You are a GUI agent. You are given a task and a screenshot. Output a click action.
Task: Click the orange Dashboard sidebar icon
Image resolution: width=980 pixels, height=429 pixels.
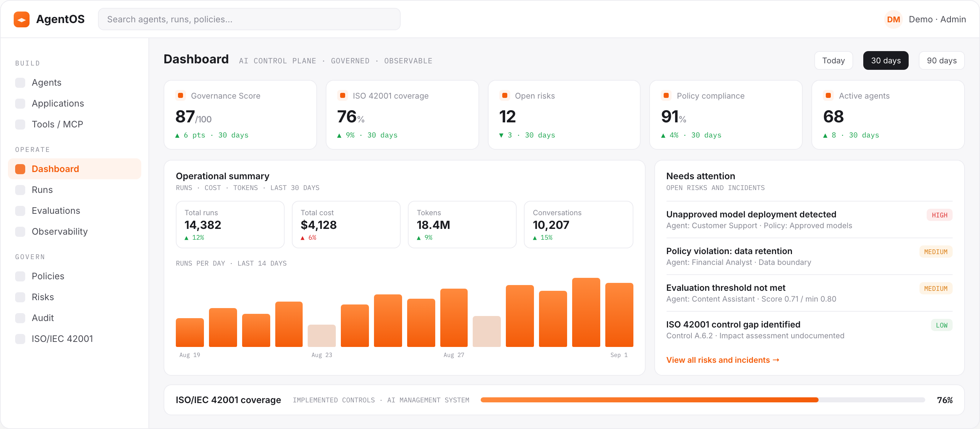[x=20, y=169]
